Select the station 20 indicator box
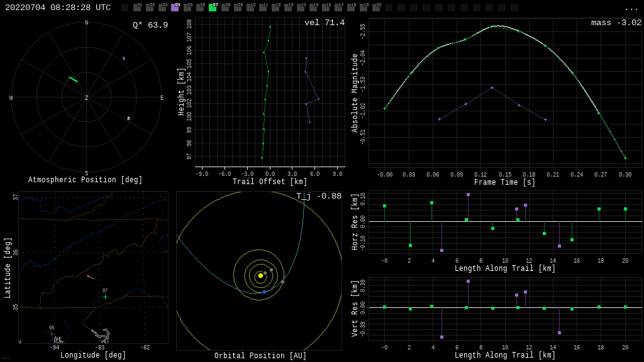 pyautogui.click(x=376, y=8)
